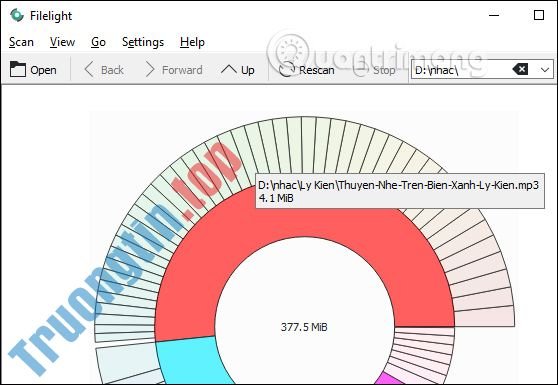
Task: Open the Go menu
Action: coord(98,42)
